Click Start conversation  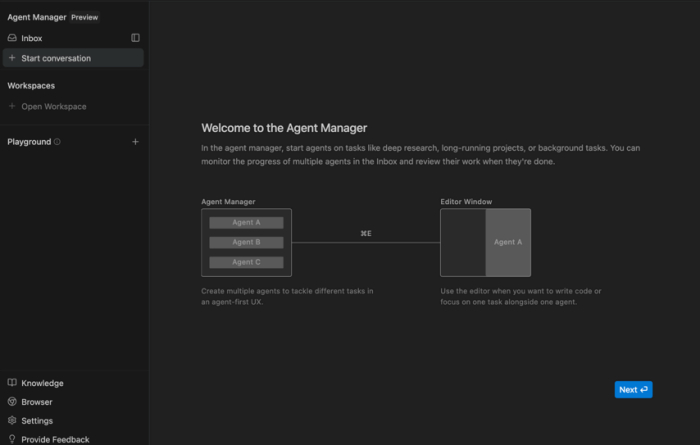(73, 58)
